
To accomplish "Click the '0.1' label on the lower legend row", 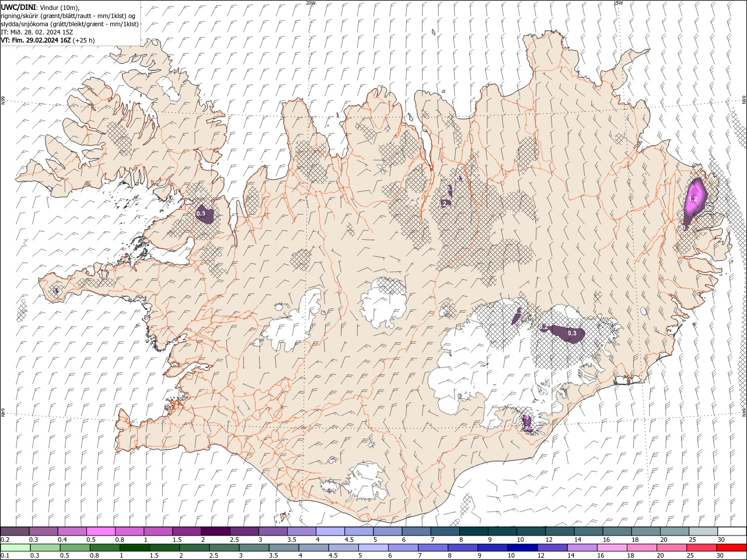I will coord(5,556).
